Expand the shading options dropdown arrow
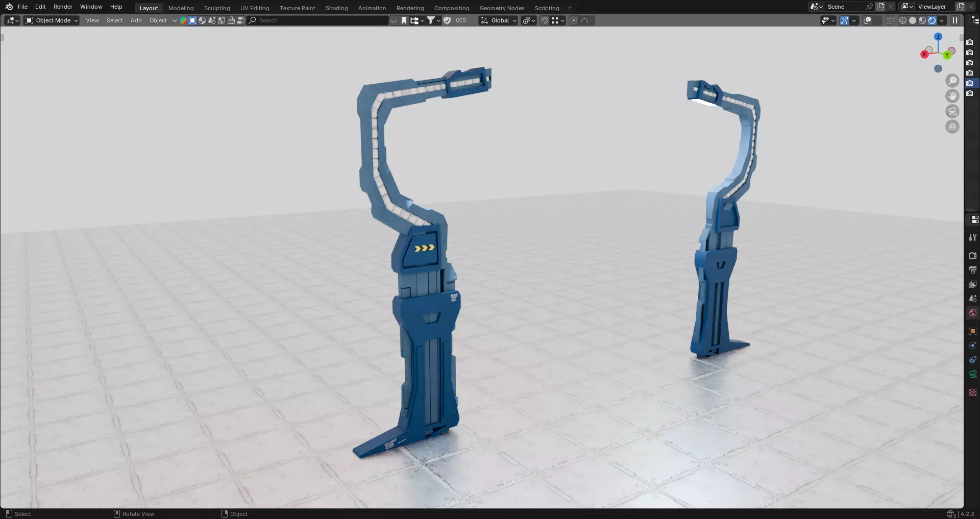The width and height of the screenshot is (980, 519). pos(942,20)
